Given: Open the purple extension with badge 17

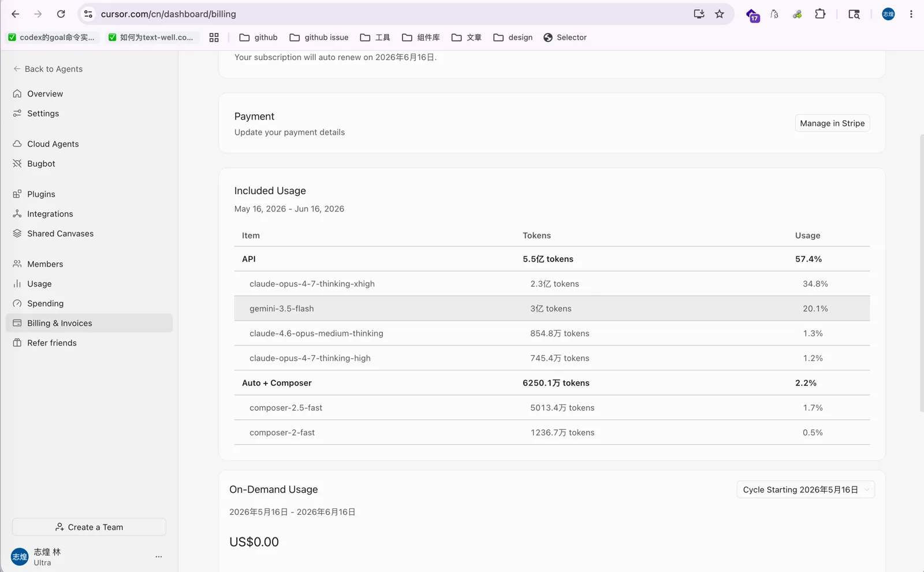Looking at the screenshot, I should (x=752, y=15).
